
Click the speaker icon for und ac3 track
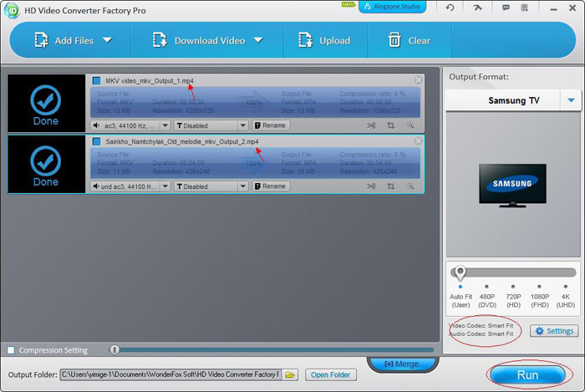(x=96, y=186)
